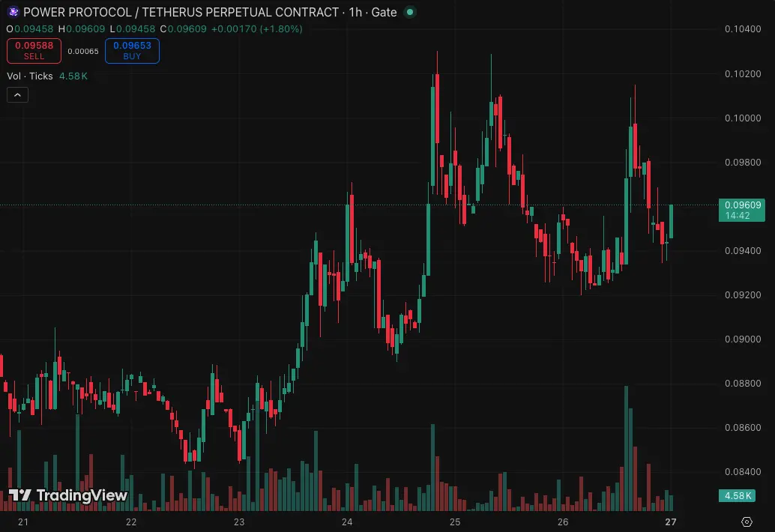The height and width of the screenshot is (532, 775).
Task: Click the 0.10400 price axis label
Action: click(x=743, y=29)
